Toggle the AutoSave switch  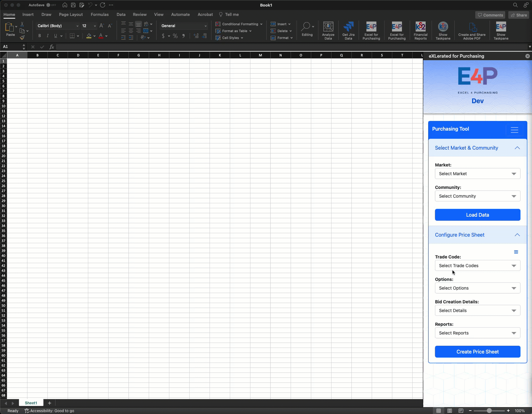coord(51,5)
